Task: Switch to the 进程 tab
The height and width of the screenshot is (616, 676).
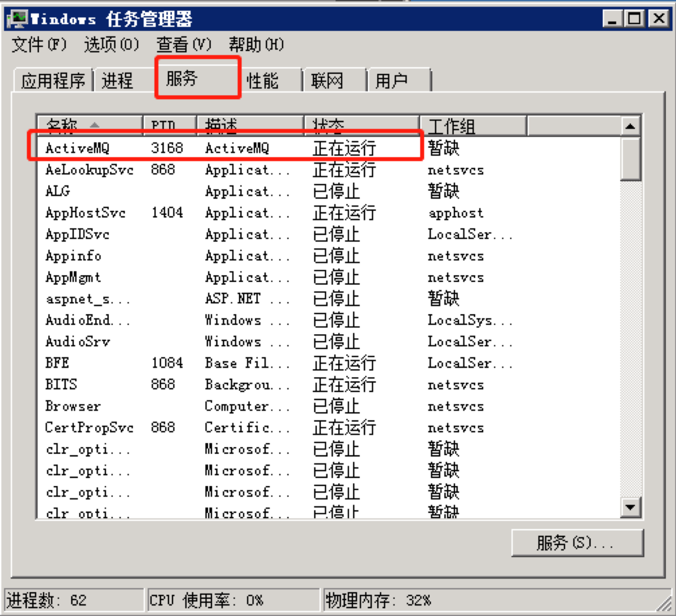Action: point(125,80)
